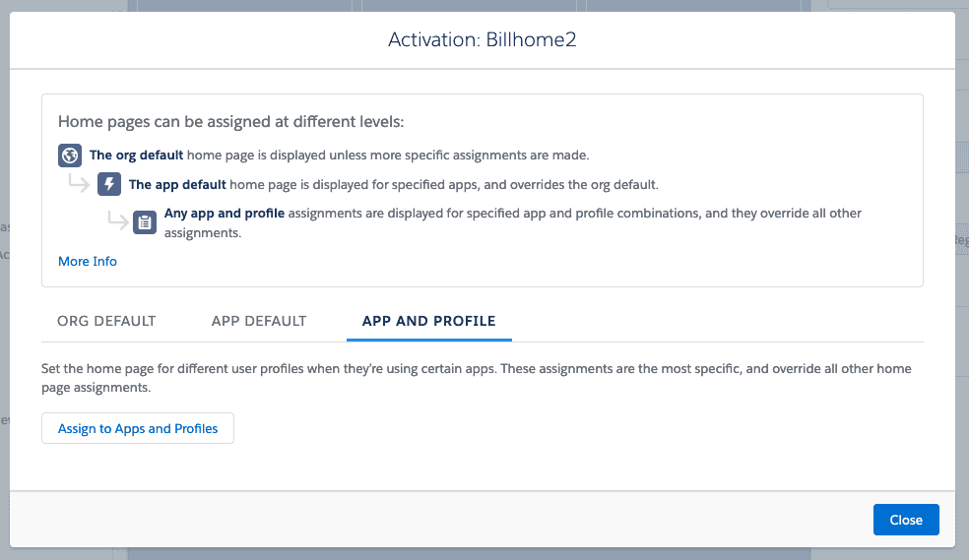Image resolution: width=969 pixels, height=560 pixels.
Task: Open the More Info link
Action: point(88,261)
